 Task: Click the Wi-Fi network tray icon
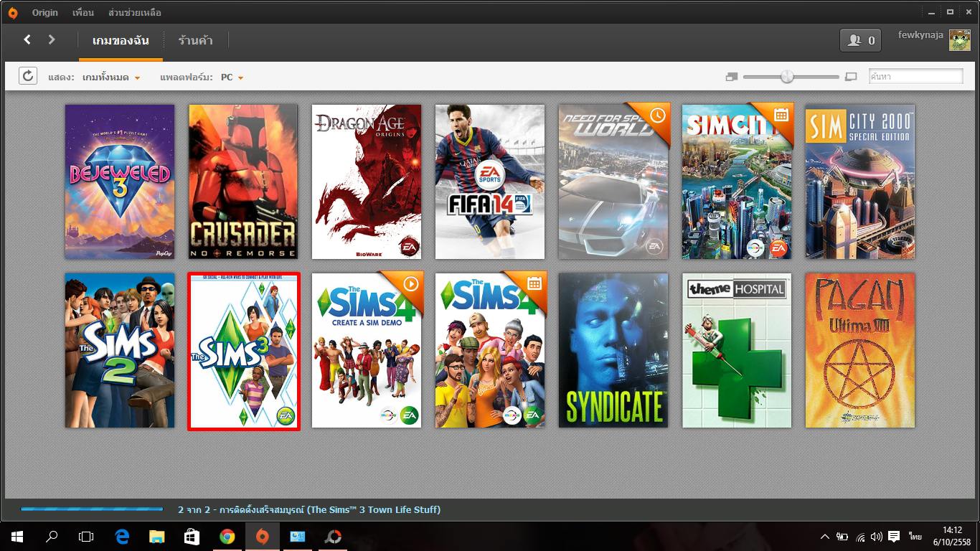tap(860, 537)
